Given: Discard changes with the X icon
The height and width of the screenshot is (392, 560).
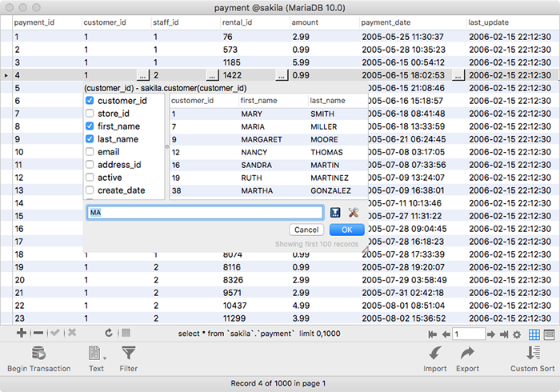Looking at the screenshot, I should [x=72, y=333].
